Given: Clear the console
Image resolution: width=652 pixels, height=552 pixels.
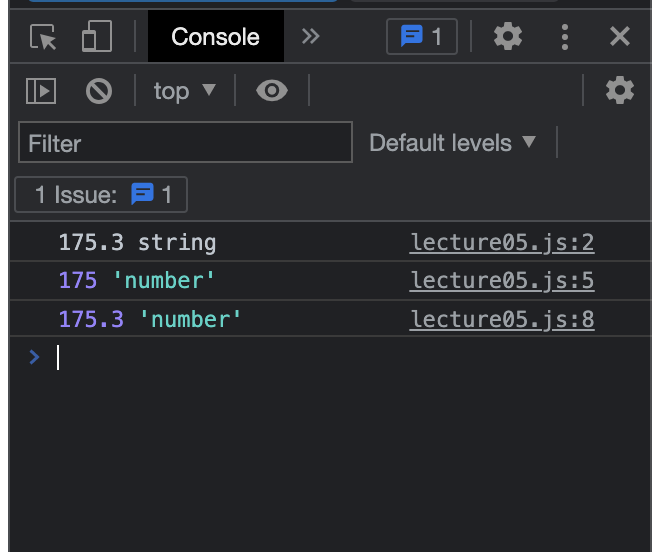Looking at the screenshot, I should 99,91.
